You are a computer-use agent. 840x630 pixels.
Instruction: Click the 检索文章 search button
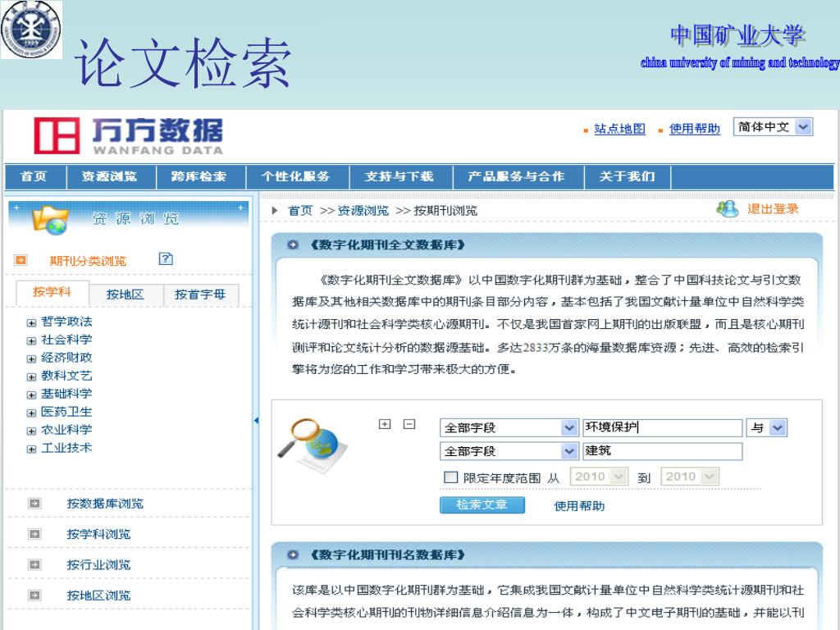tap(482, 504)
